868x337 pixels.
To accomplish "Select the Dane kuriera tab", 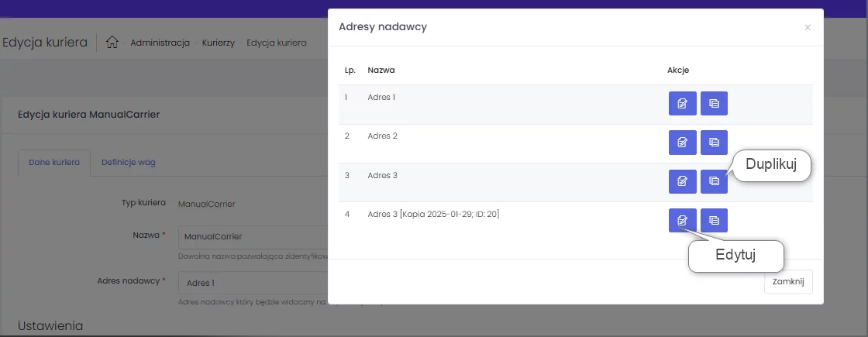I will coord(54,163).
